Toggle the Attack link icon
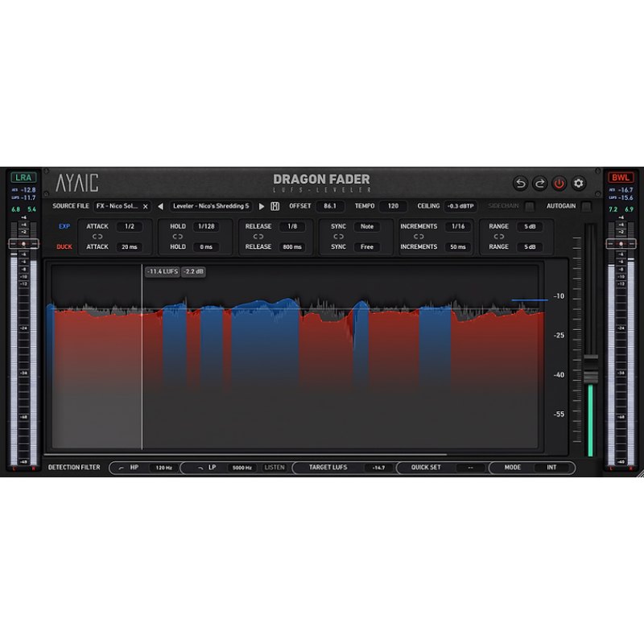 click(x=97, y=237)
